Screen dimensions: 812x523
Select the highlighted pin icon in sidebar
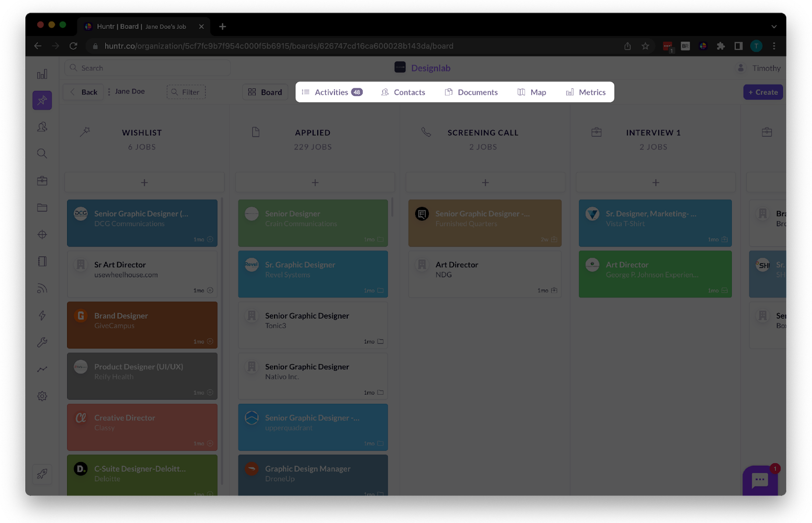click(x=42, y=100)
